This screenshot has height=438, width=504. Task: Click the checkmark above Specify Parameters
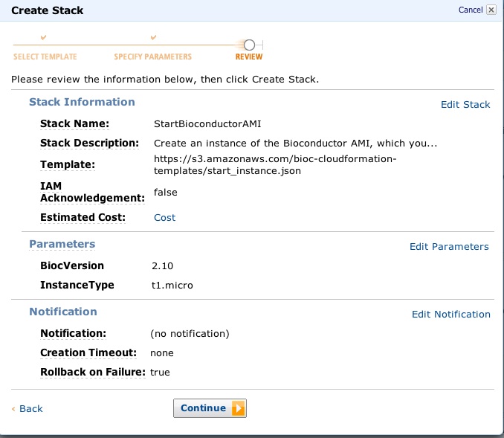tap(153, 37)
